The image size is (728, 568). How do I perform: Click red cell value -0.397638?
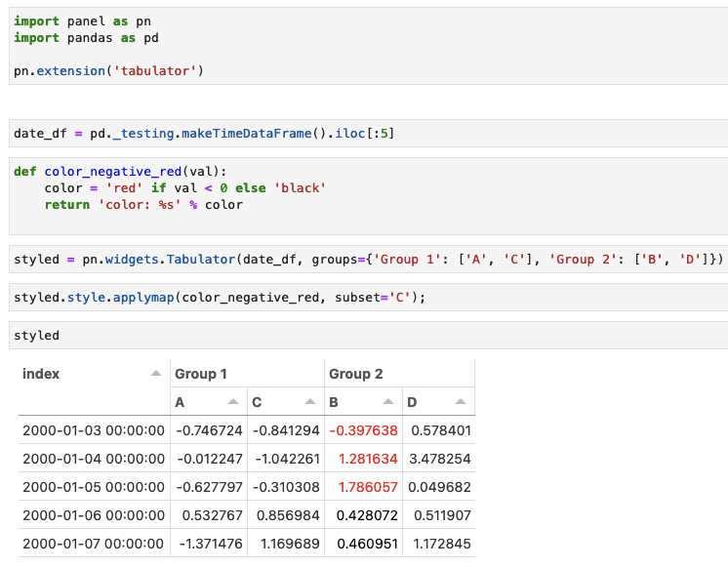click(364, 430)
